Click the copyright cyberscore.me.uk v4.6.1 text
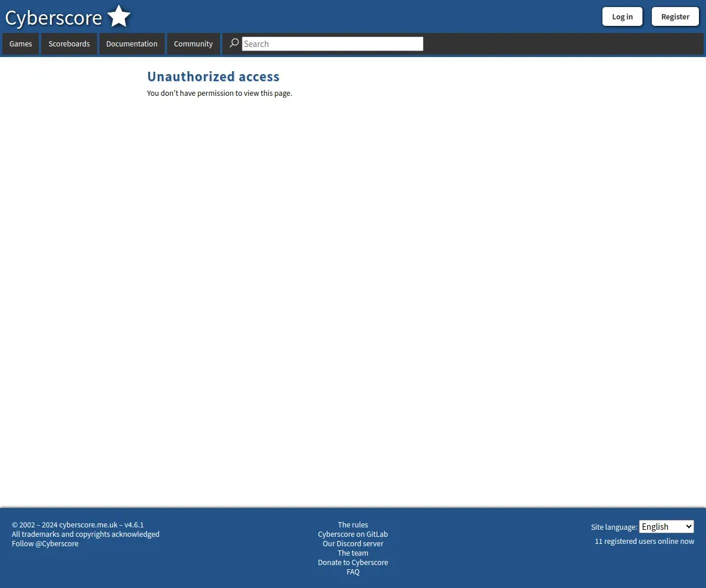The width and height of the screenshot is (706, 588). (x=78, y=524)
